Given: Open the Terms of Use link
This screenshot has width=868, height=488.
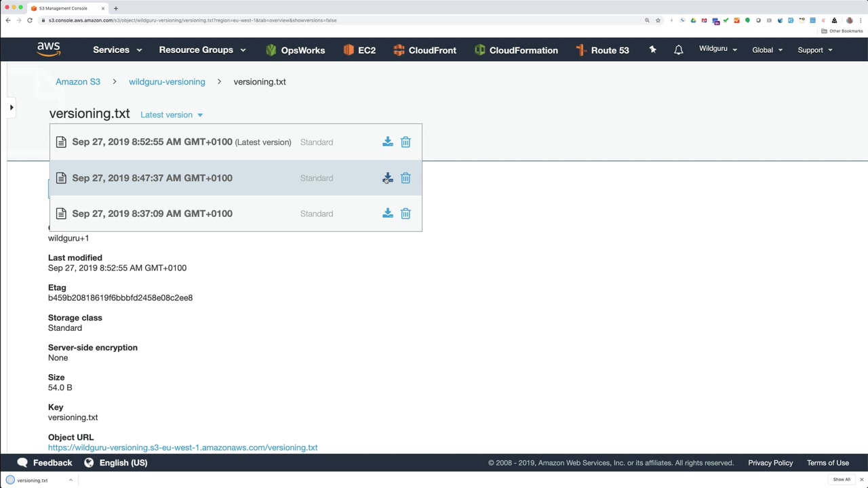Looking at the screenshot, I should pos(828,462).
